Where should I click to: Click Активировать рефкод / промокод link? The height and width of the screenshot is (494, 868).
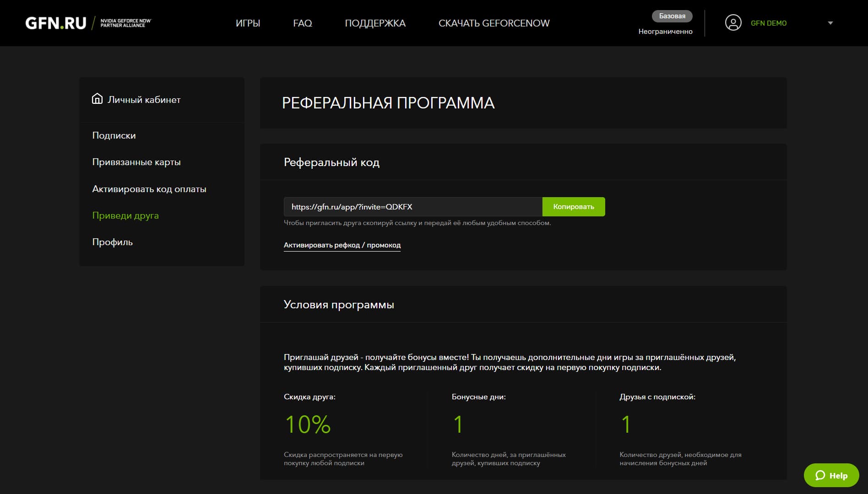(342, 245)
